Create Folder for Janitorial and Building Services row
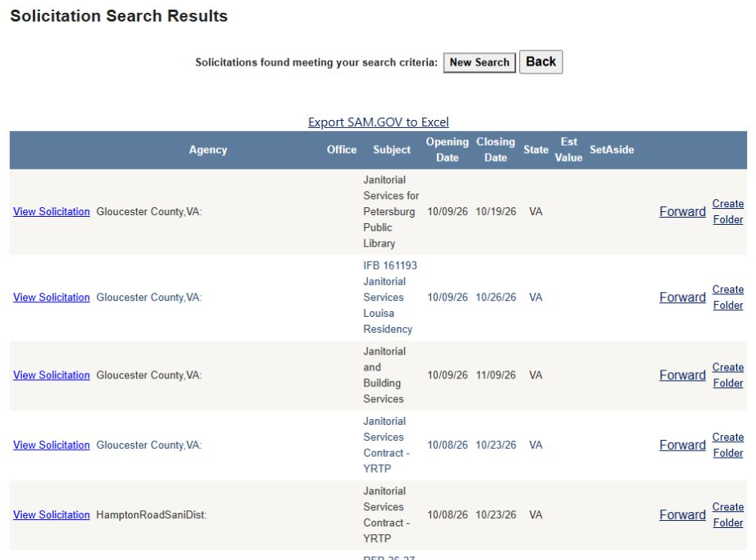This screenshot has width=756, height=560. [728, 375]
